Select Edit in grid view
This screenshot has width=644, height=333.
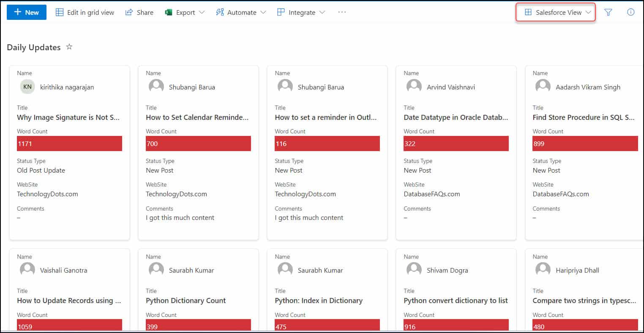tap(85, 12)
